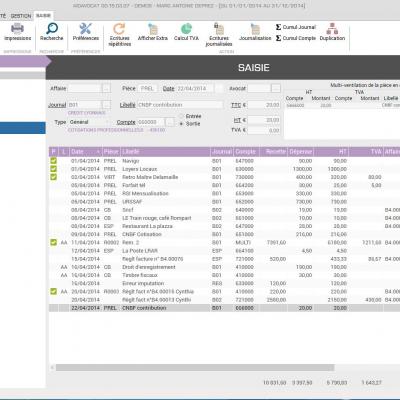Switch to the GESTION tab
This screenshot has width=400, height=400.
[x=21, y=16]
